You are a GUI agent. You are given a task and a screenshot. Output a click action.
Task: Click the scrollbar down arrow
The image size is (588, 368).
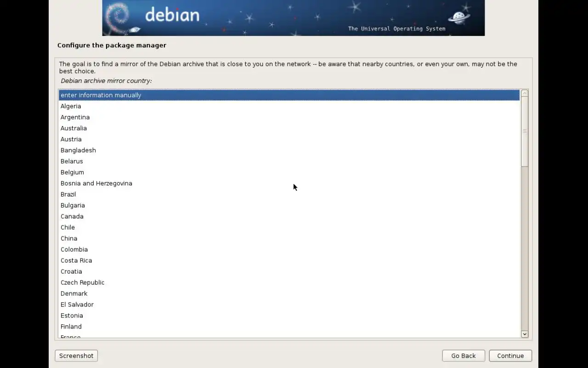525,334
